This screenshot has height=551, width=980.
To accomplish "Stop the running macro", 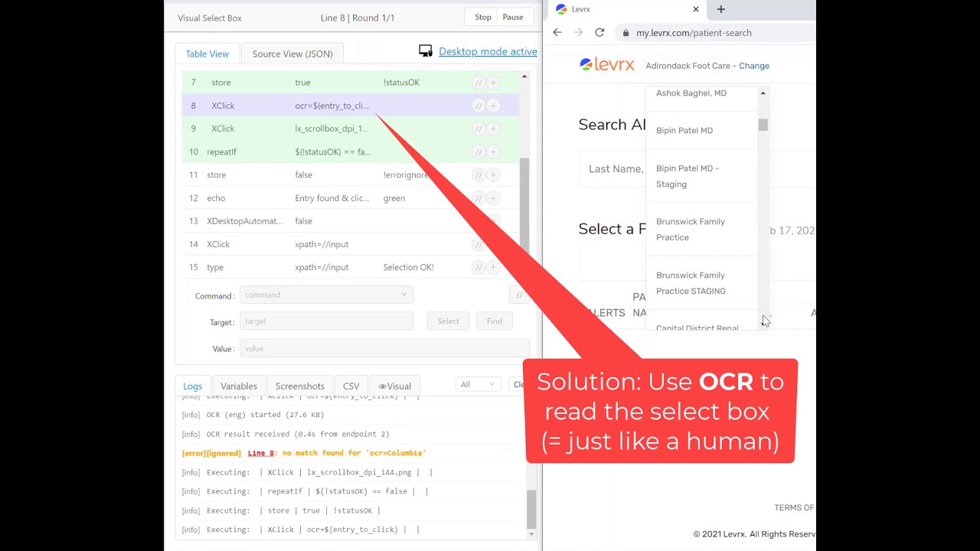I will pyautogui.click(x=483, y=18).
